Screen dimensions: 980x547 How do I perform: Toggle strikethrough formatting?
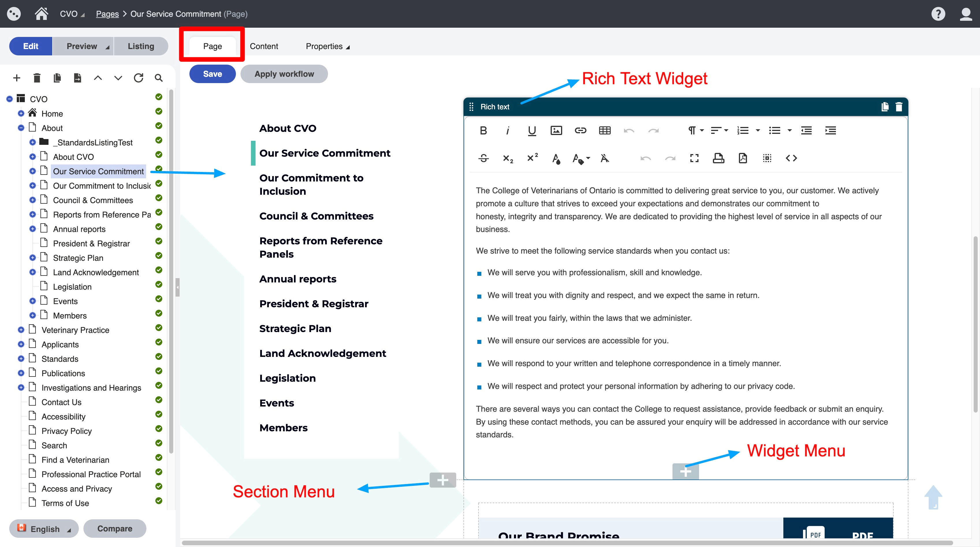pyautogui.click(x=483, y=158)
